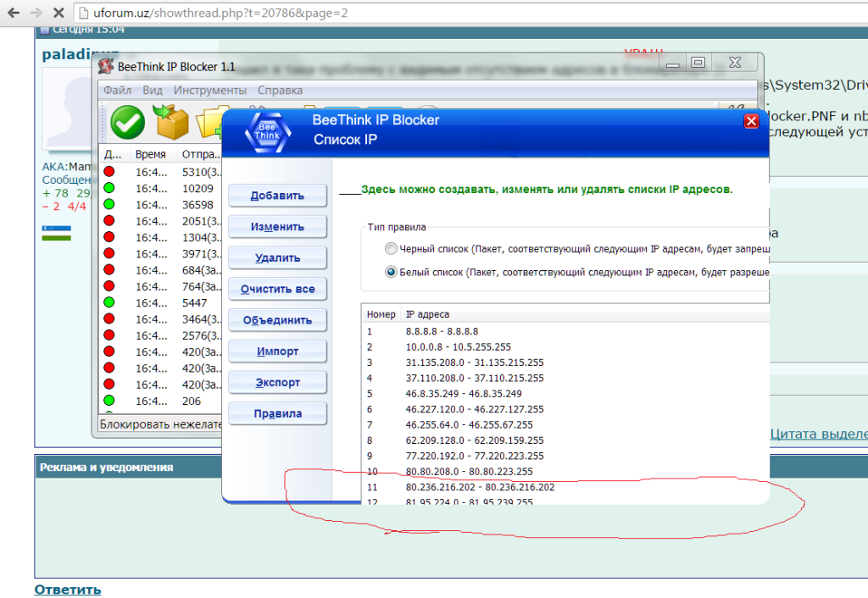Go back using browser back arrow
The image size is (868, 598).
point(13,14)
